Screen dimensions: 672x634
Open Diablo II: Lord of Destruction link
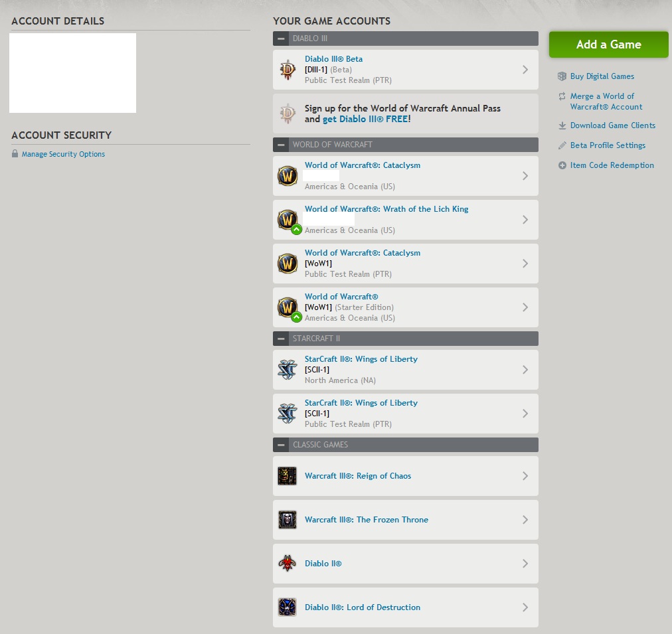[x=363, y=607]
